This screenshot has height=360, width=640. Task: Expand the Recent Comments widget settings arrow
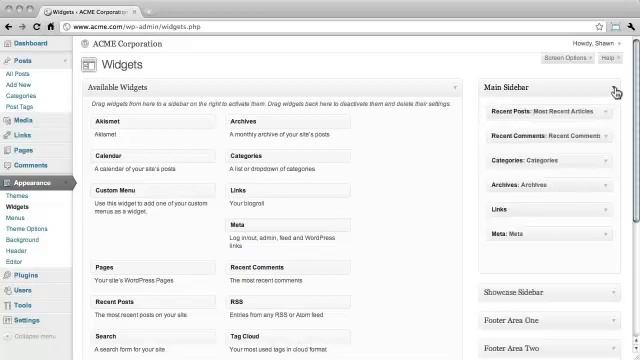click(606, 136)
